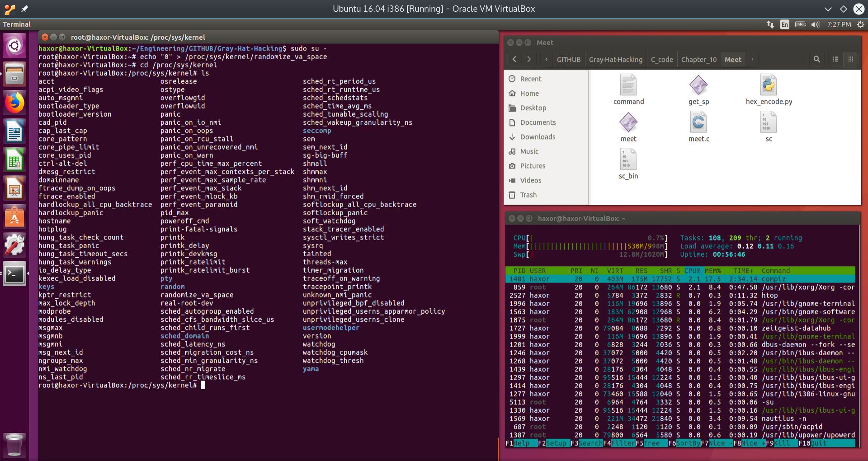Switch Files to list view
Screen dimensions: 868x461
point(835,59)
